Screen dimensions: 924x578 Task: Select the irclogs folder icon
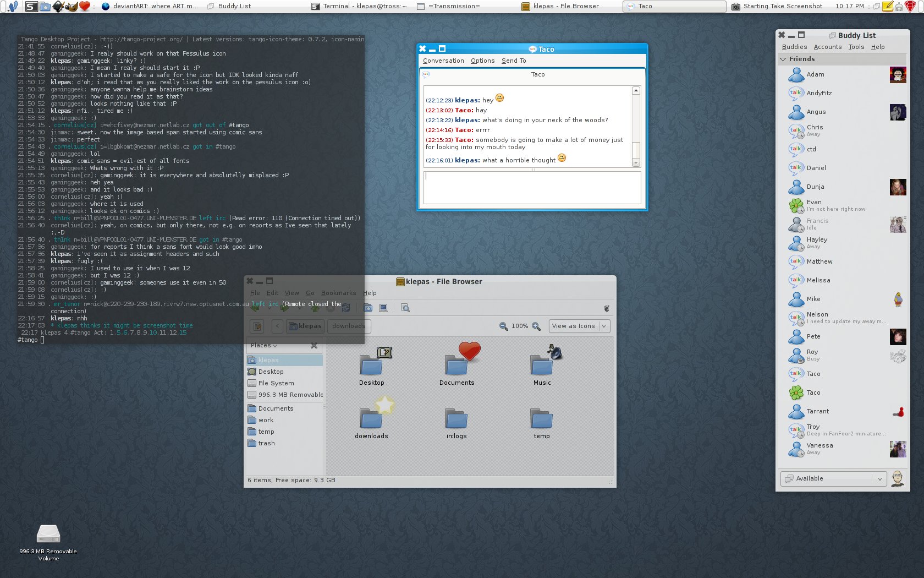click(x=457, y=424)
